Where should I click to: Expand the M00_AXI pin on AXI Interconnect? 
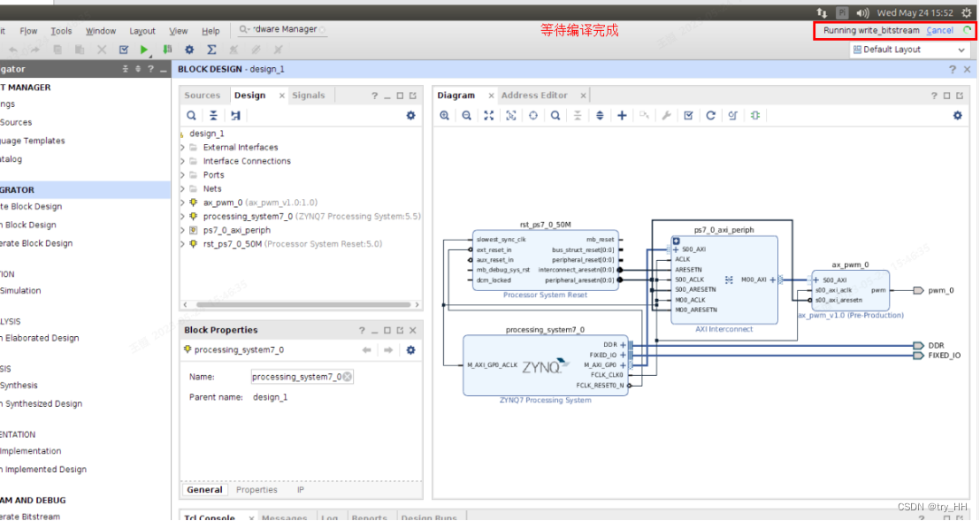772,280
